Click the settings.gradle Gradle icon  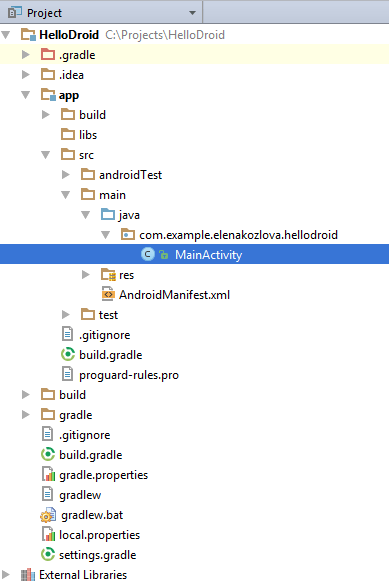[x=48, y=554]
